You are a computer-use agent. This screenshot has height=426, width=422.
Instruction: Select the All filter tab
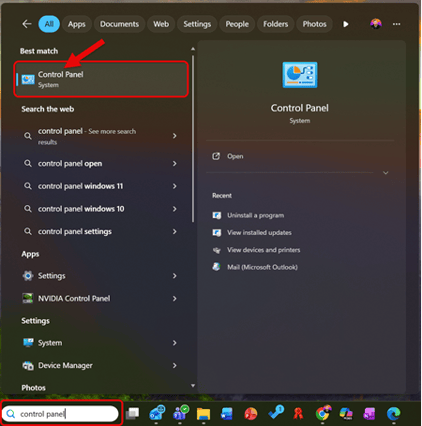[49, 24]
